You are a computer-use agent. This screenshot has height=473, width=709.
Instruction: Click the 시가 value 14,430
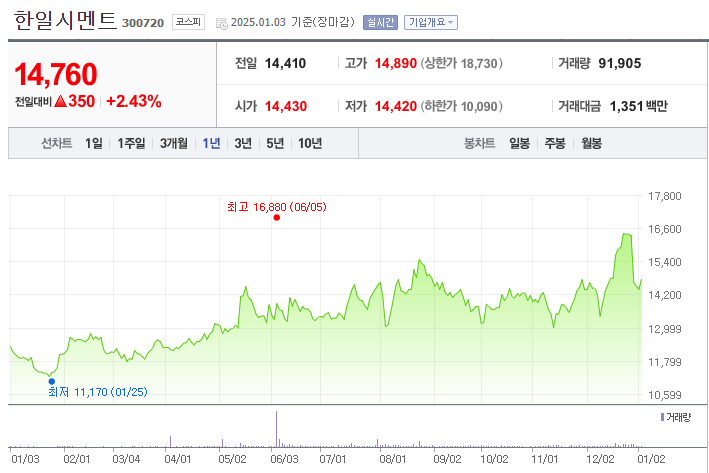286,106
